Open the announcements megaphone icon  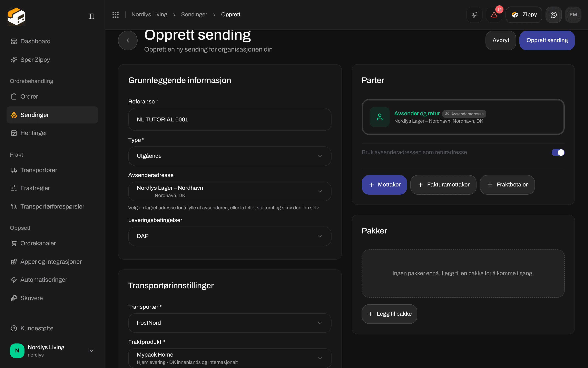474,15
